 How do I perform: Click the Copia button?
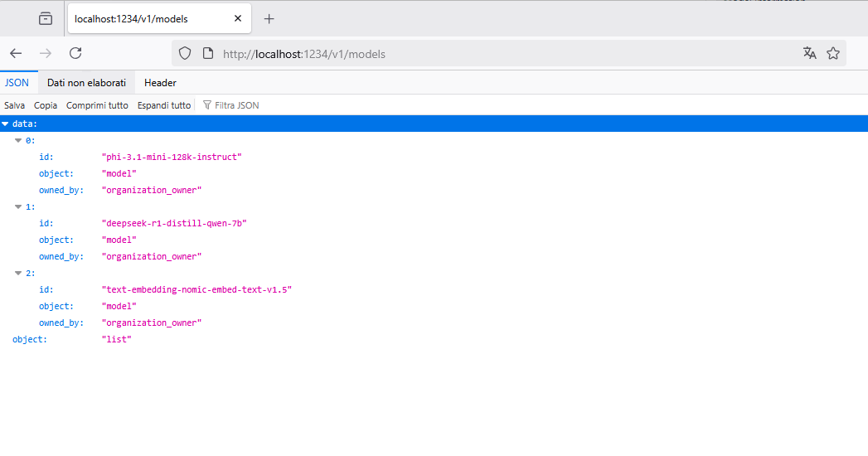tap(46, 105)
